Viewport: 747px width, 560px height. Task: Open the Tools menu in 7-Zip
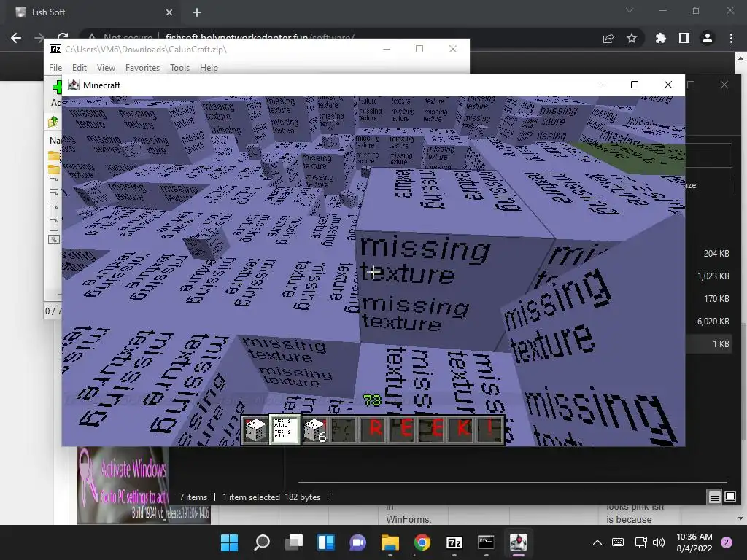[x=180, y=68]
